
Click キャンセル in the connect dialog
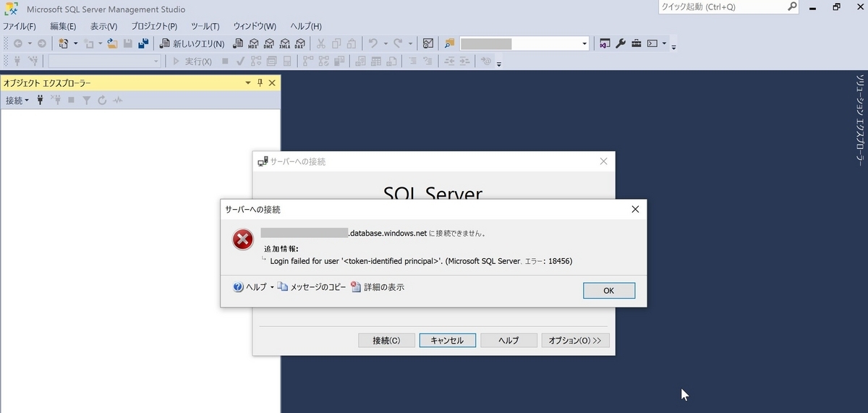click(x=447, y=340)
